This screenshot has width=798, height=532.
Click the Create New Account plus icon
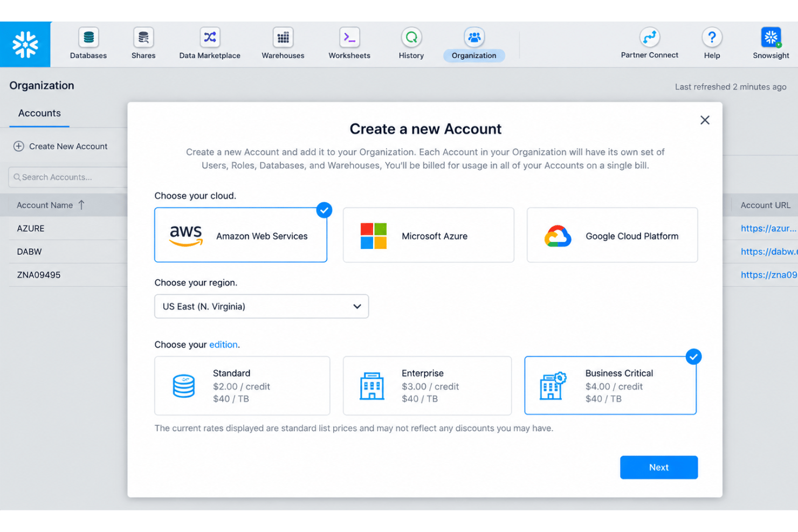point(18,146)
